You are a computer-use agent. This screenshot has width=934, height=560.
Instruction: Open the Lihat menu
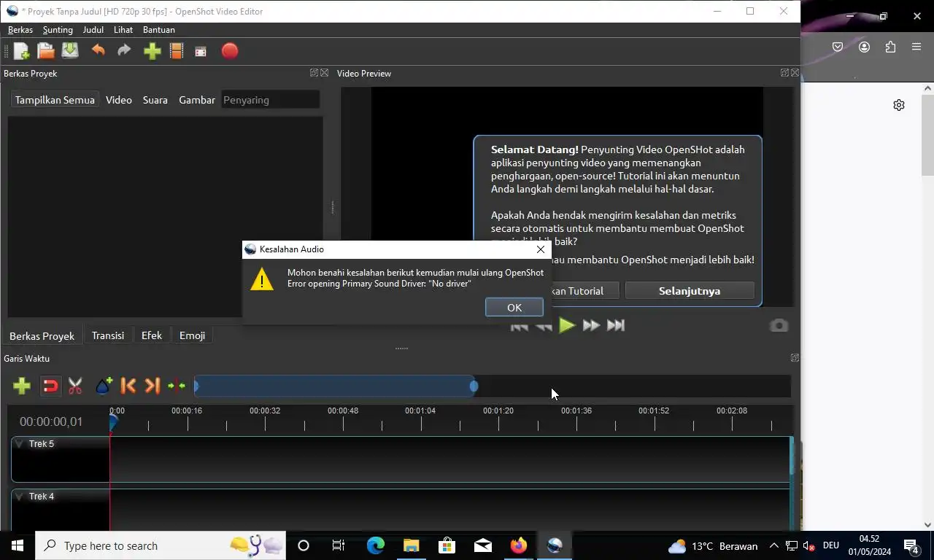tap(123, 30)
